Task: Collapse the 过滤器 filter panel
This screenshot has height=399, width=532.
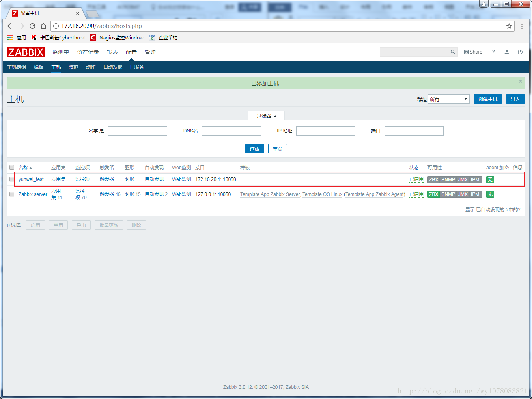Action: click(267, 116)
